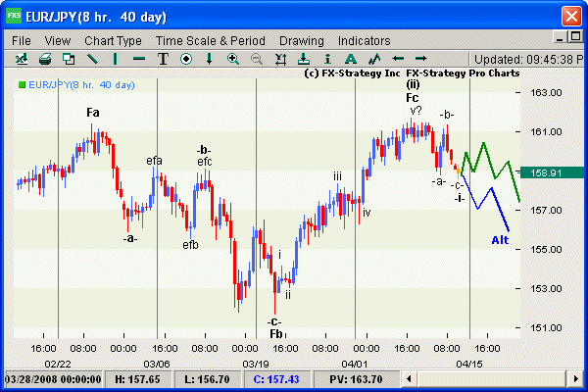Click the 03/19 date axis label
This screenshot has width=588, height=392.
[x=256, y=364]
